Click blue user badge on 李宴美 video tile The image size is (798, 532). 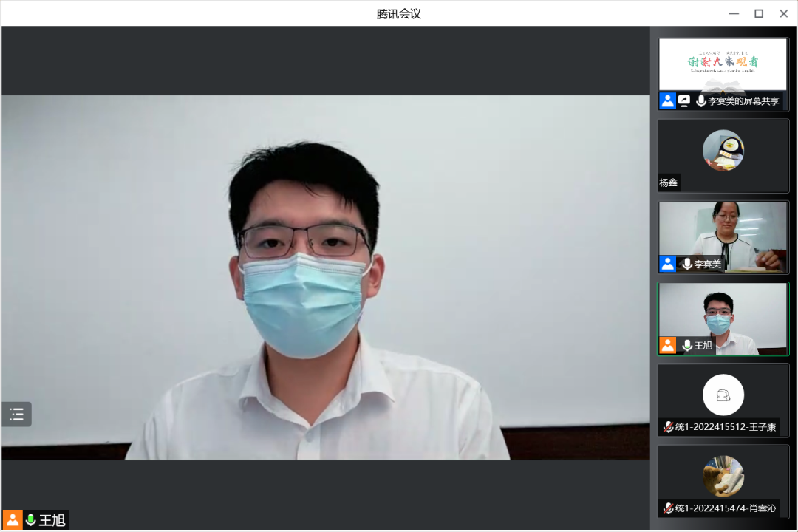click(667, 264)
